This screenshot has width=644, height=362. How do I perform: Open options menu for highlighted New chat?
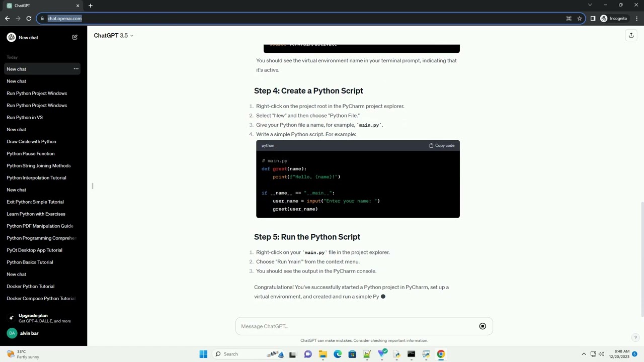point(76,69)
